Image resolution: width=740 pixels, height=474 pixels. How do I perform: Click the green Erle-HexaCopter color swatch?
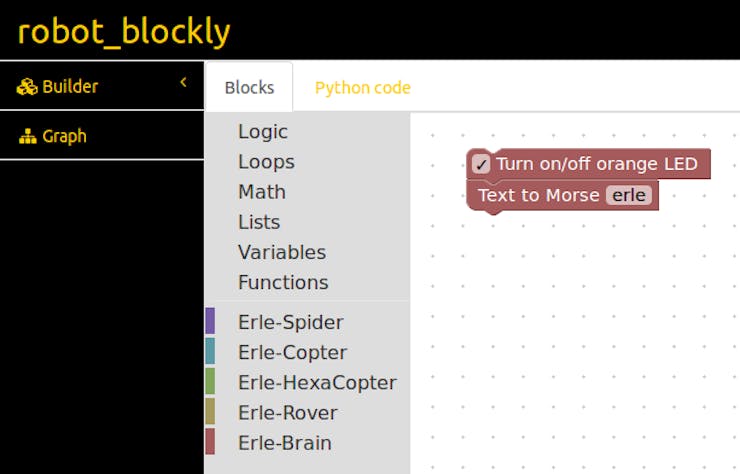click(x=210, y=381)
